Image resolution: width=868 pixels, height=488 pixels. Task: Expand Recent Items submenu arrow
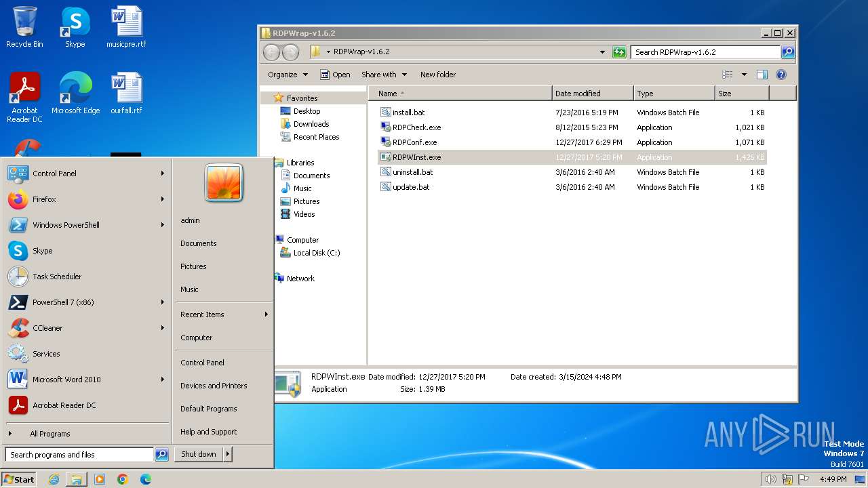pyautogui.click(x=267, y=314)
